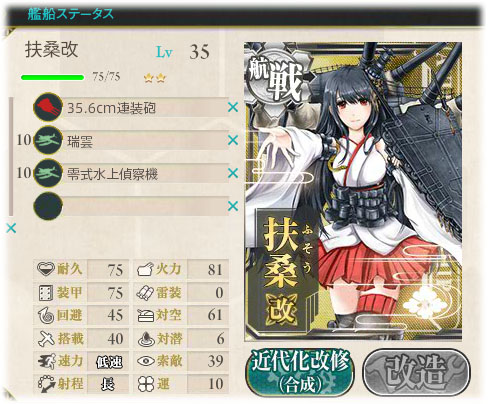Click the 運 clover luck icon
The image size is (488, 404).
146,384
